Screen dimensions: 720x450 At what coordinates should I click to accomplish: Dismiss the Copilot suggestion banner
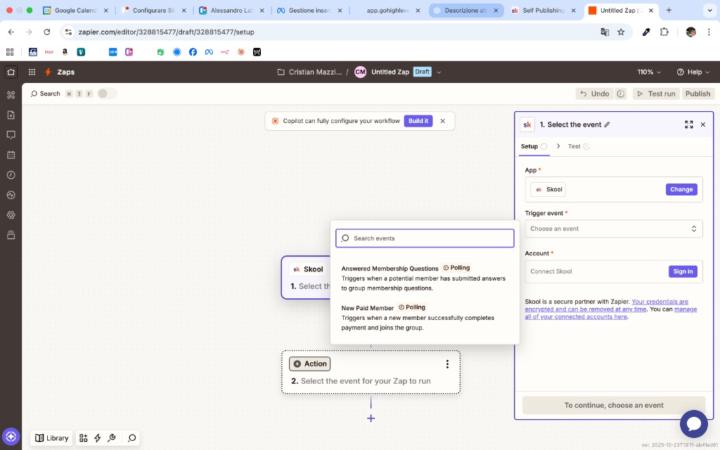click(x=443, y=121)
